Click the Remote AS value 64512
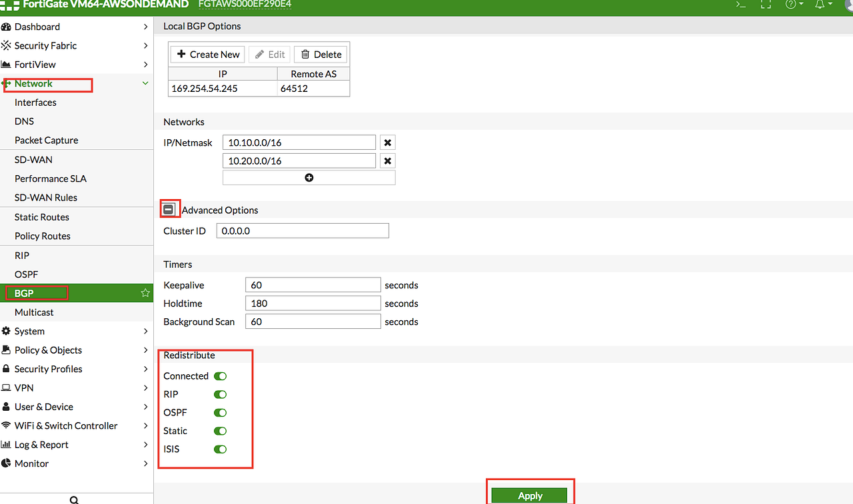853x504 pixels. point(294,89)
